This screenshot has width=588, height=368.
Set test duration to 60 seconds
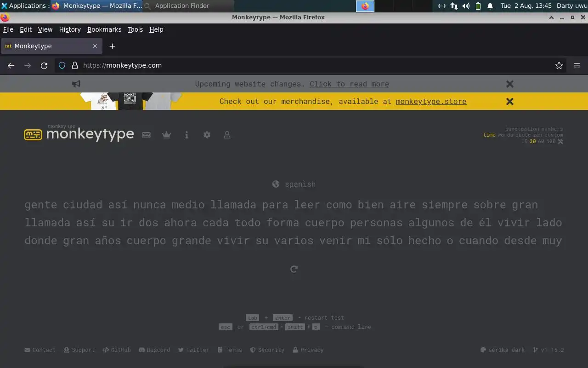coord(541,141)
